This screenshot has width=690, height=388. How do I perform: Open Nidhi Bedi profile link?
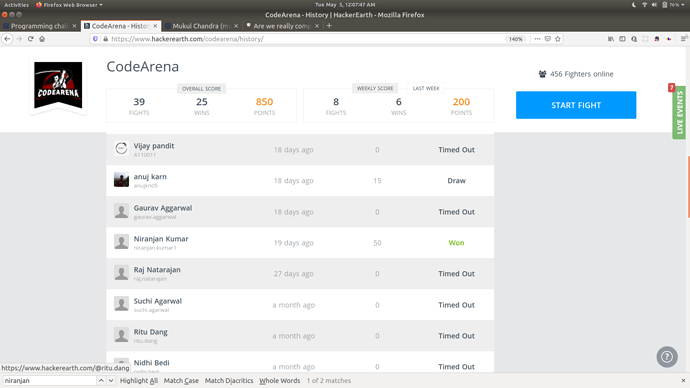tap(151, 362)
